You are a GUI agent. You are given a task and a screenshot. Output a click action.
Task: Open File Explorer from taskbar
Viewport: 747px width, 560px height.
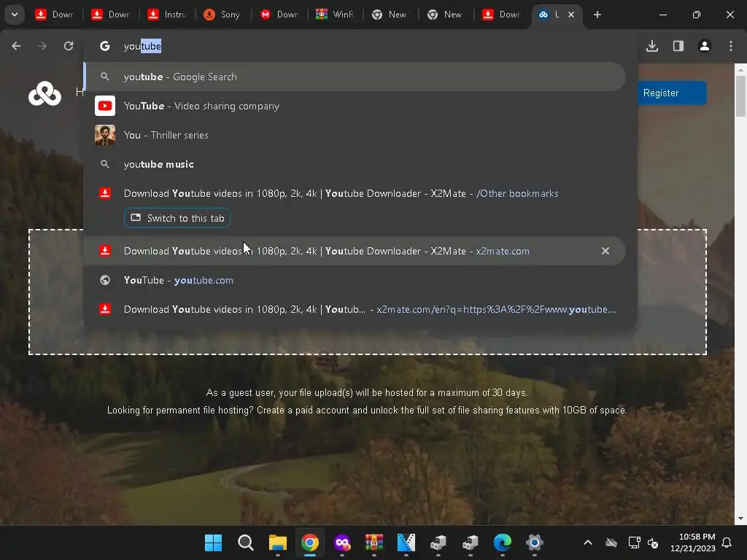[278, 542]
